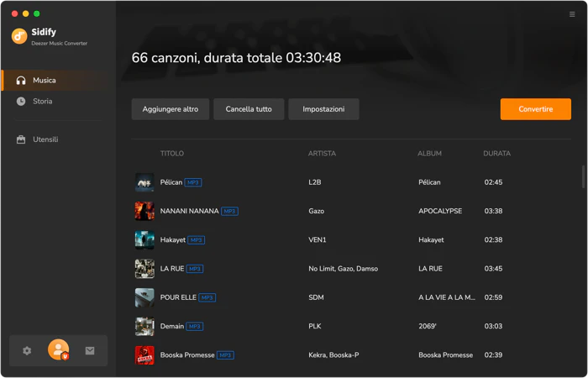Click the 66 canzoni total duration heading
The width and height of the screenshot is (588, 378).
pyautogui.click(x=236, y=58)
